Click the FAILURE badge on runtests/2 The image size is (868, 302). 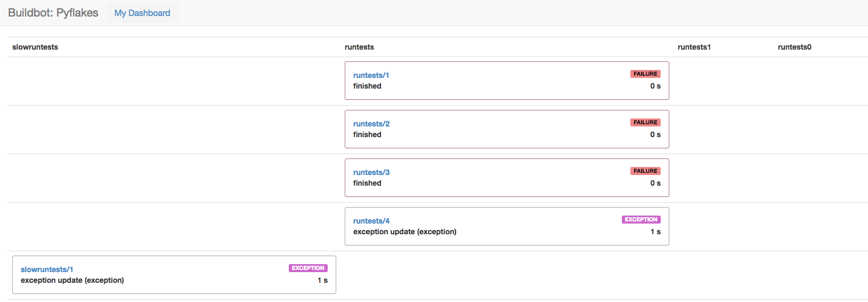click(645, 123)
